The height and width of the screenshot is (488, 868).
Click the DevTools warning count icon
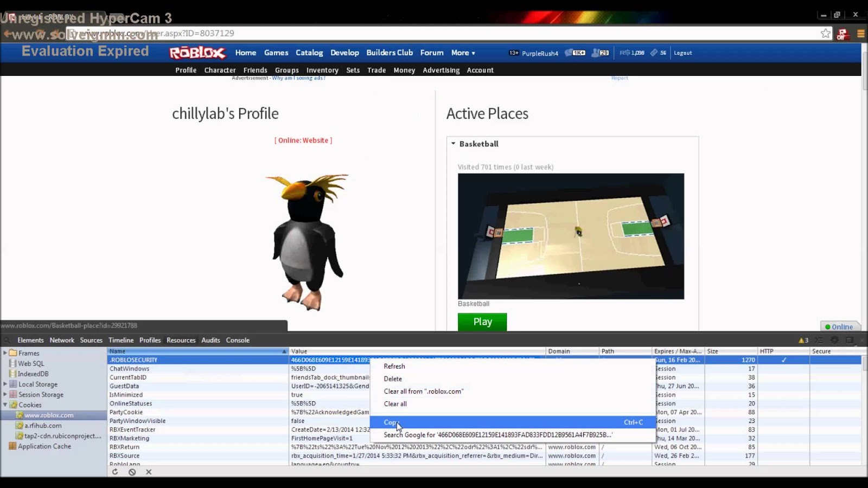pyautogui.click(x=803, y=340)
